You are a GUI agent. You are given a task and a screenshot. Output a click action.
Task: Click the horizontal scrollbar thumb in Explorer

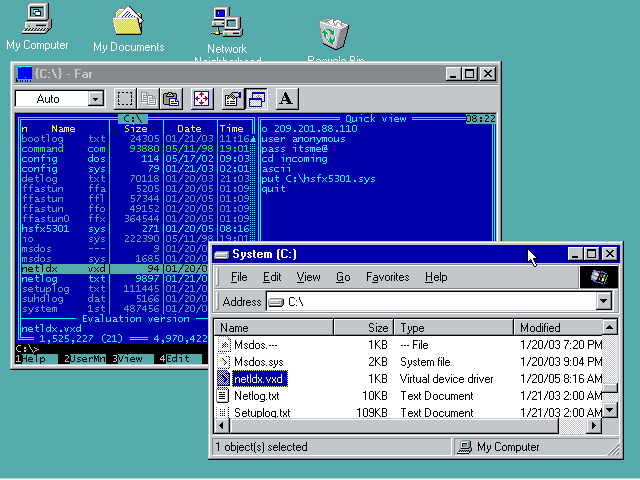[394, 426]
